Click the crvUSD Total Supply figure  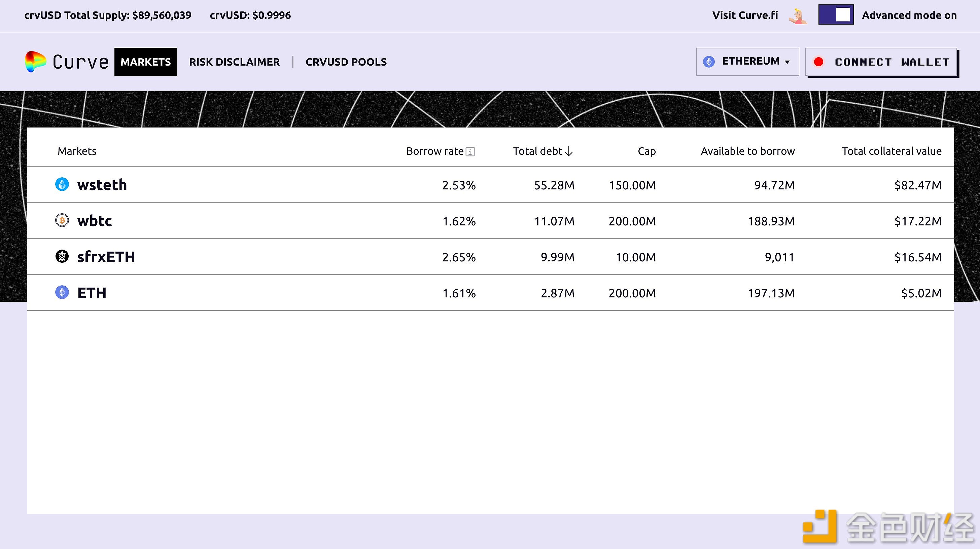(x=108, y=15)
